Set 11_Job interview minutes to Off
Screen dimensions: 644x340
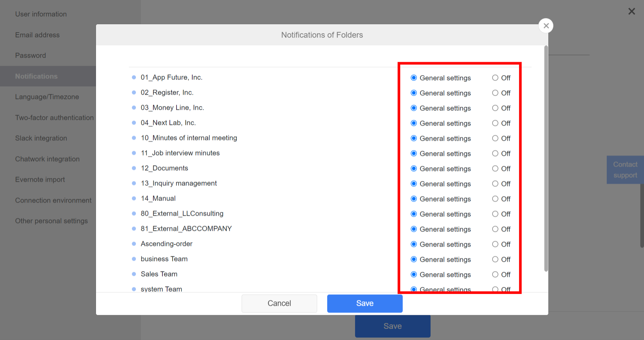click(x=495, y=153)
